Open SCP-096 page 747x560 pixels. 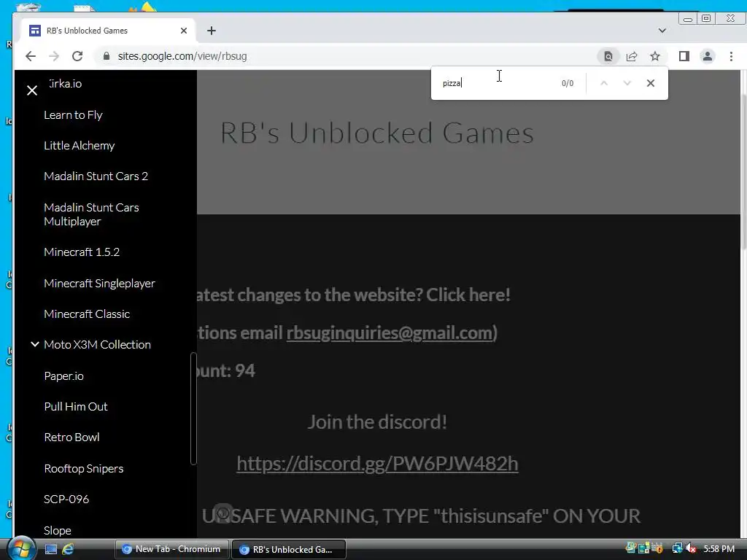[x=66, y=499]
